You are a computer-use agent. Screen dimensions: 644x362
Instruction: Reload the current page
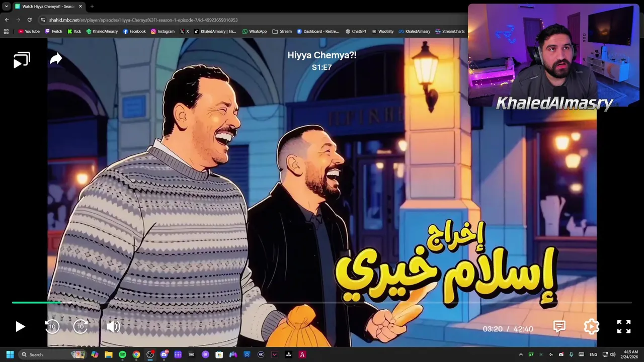tap(30, 20)
